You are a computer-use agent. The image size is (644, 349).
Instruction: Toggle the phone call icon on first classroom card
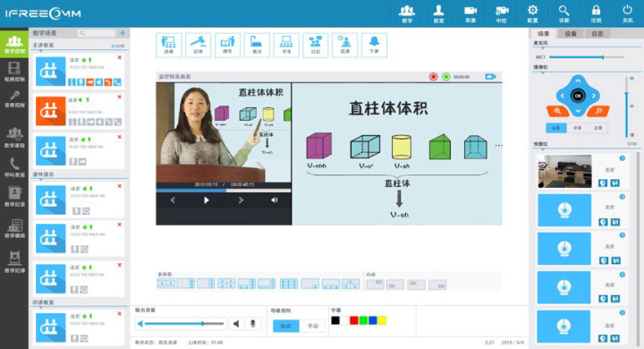pyautogui.click(x=117, y=82)
